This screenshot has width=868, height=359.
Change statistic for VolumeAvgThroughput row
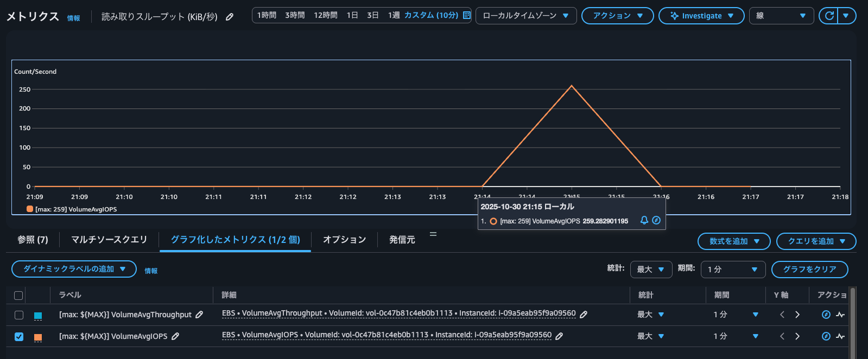click(651, 315)
